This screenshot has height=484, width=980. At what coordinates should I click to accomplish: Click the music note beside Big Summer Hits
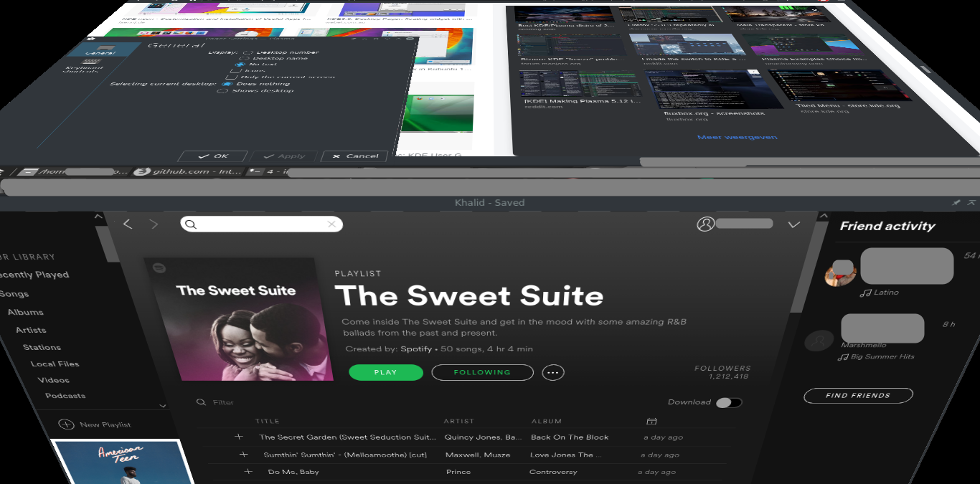844,356
